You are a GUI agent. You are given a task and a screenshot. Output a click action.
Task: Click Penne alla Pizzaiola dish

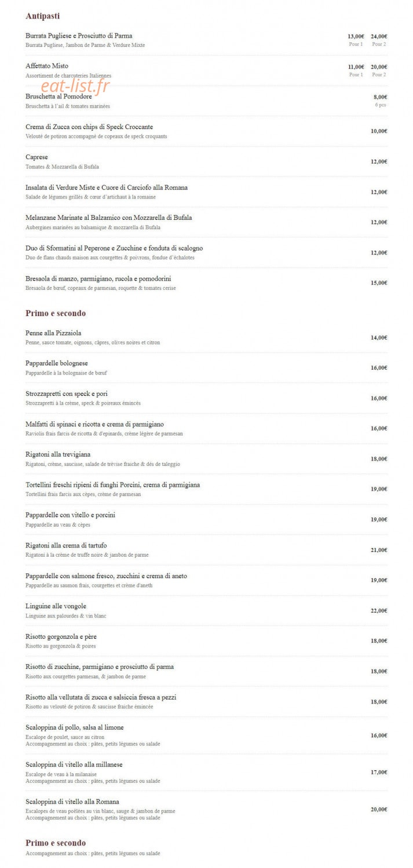click(53, 333)
